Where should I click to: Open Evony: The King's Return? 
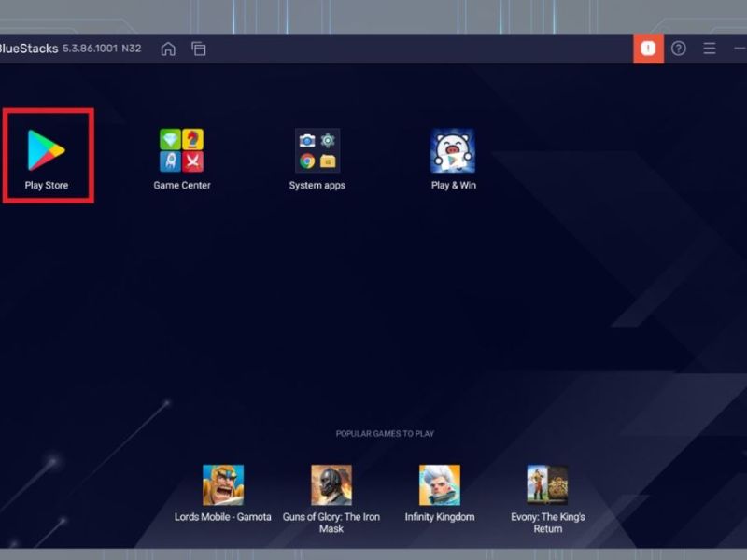(549, 485)
